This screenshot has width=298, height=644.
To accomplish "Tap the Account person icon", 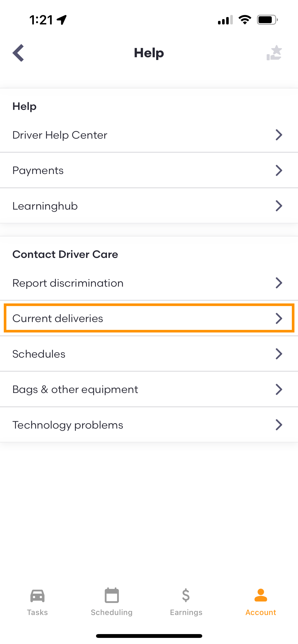I will 261,595.
